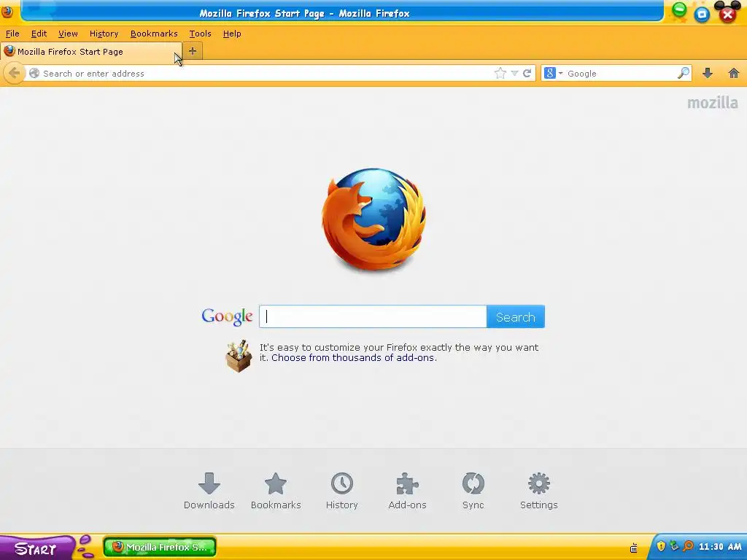
Task: Bookmark this page with star icon
Action: click(500, 74)
